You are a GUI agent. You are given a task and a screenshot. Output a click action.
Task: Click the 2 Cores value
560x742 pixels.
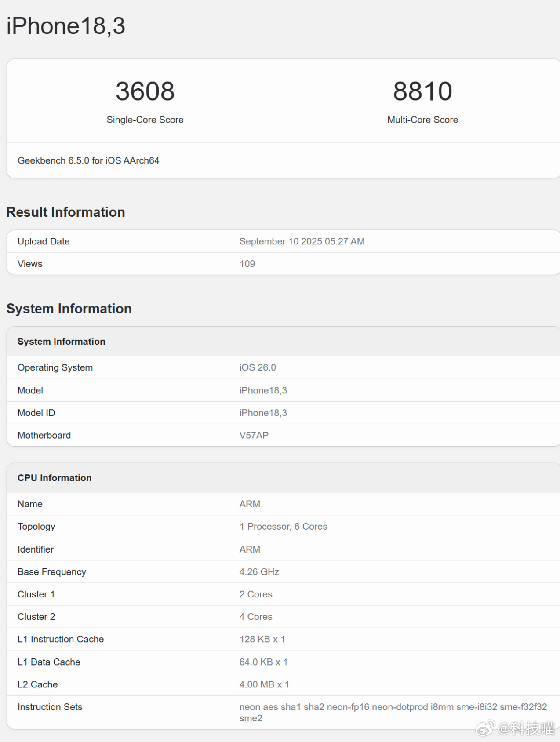click(x=256, y=594)
